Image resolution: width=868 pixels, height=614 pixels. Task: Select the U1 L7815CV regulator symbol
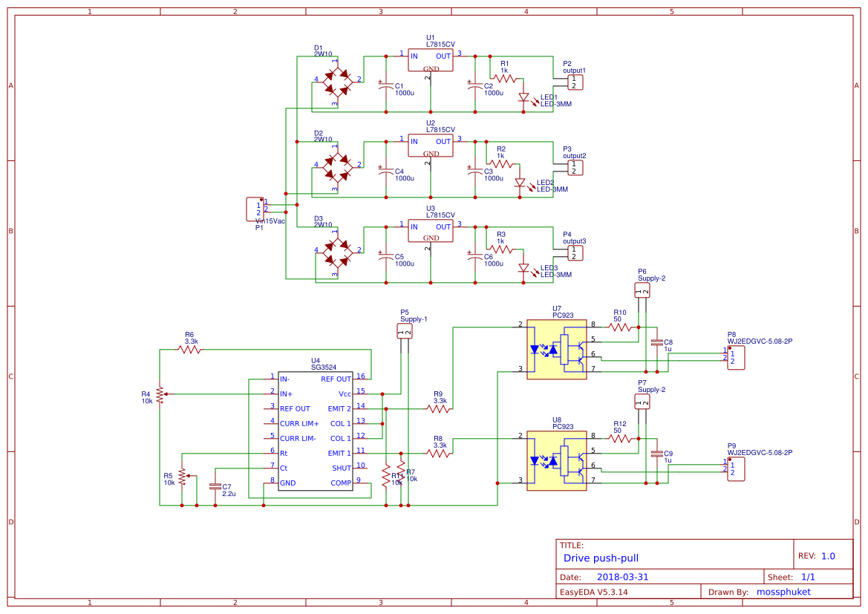pos(429,61)
